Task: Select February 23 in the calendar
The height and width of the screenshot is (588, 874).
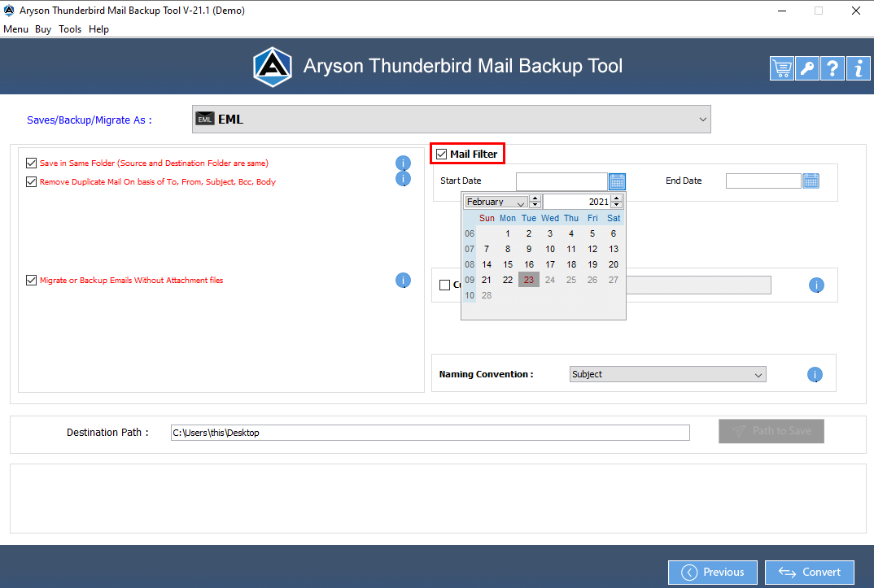Action: tap(529, 280)
